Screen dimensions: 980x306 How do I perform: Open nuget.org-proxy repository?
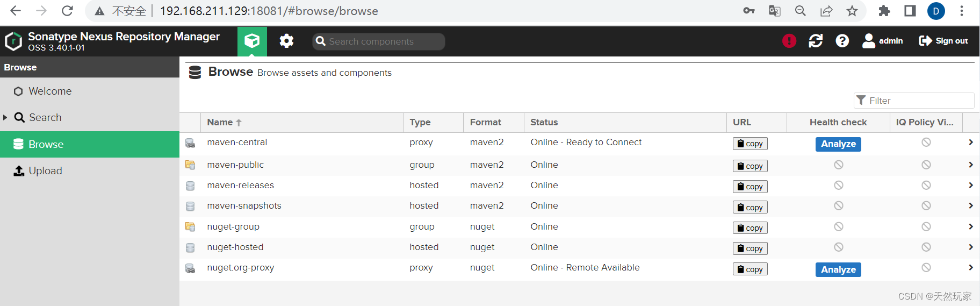241,267
